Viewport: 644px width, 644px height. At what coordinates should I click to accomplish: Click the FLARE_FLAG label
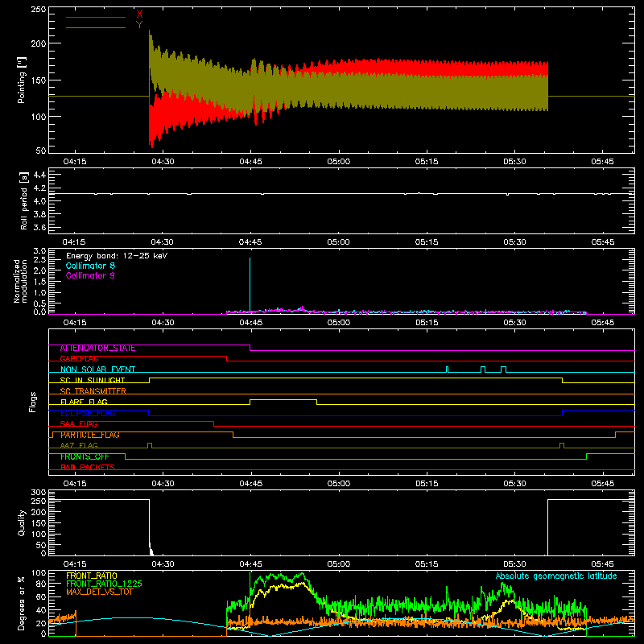84,402
